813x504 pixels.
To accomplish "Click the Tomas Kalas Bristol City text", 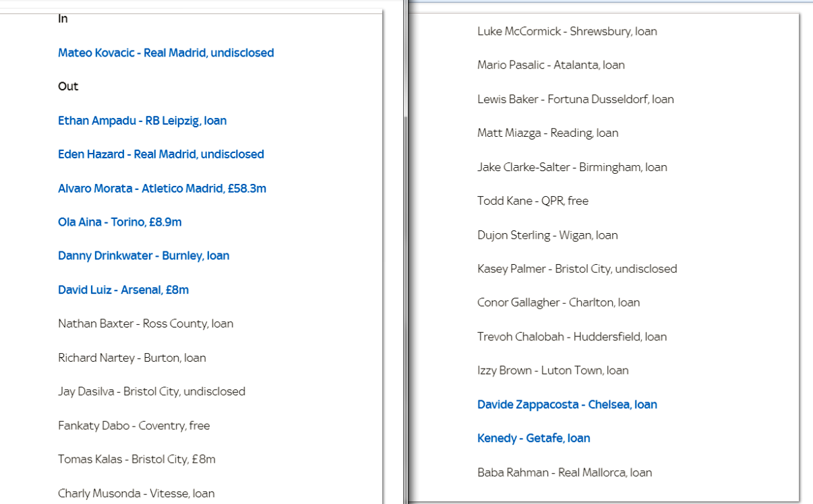I will tap(137, 459).
